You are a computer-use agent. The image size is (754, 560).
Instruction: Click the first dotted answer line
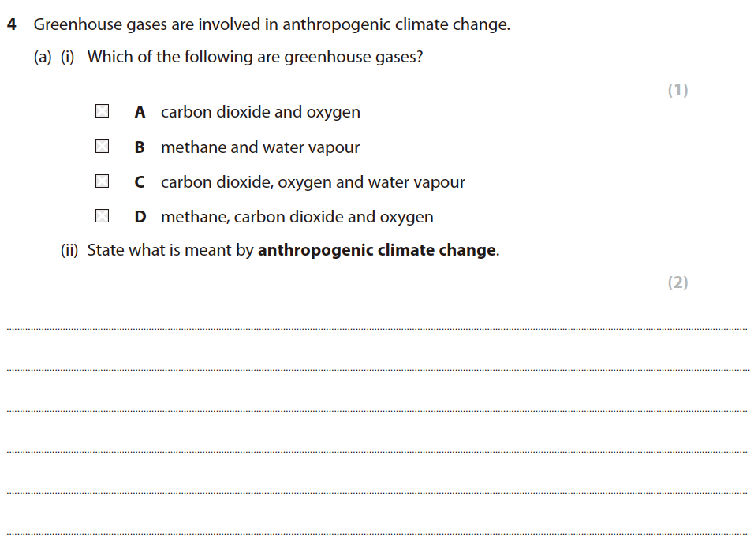pos(377,329)
